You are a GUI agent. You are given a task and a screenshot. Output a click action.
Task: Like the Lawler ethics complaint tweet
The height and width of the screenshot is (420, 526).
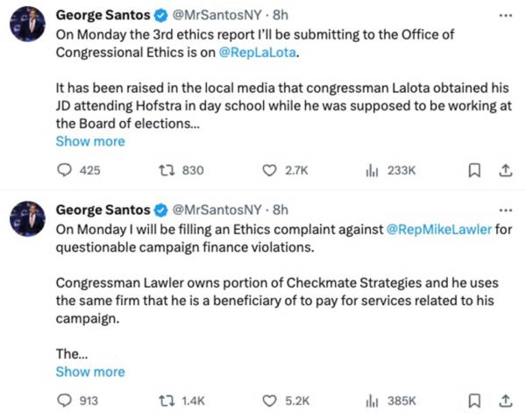point(270,401)
